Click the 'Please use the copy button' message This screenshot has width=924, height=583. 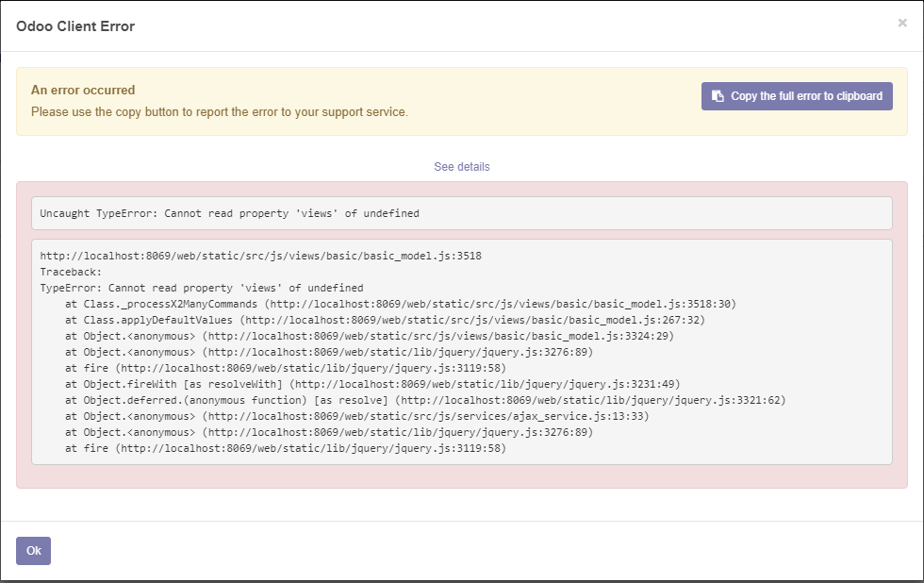pos(219,112)
